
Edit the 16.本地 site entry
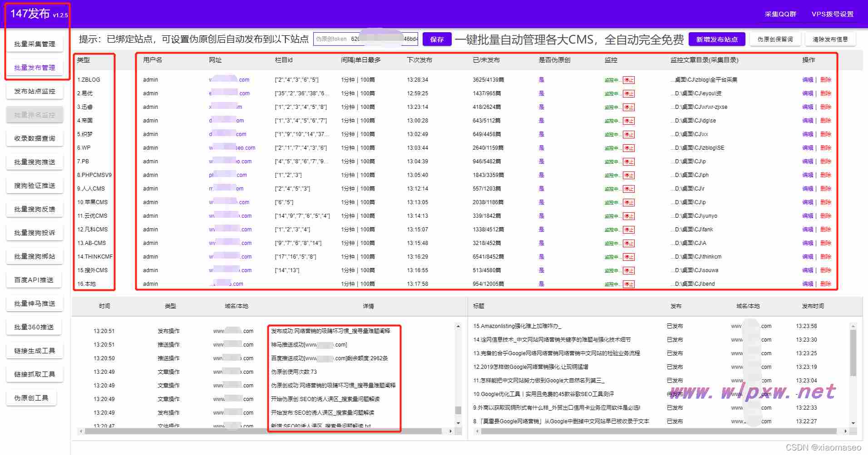(x=808, y=284)
